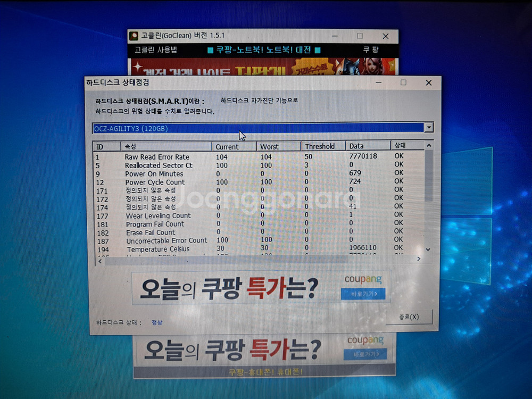Click the Data column header
532x399 pixels.
(368, 146)
